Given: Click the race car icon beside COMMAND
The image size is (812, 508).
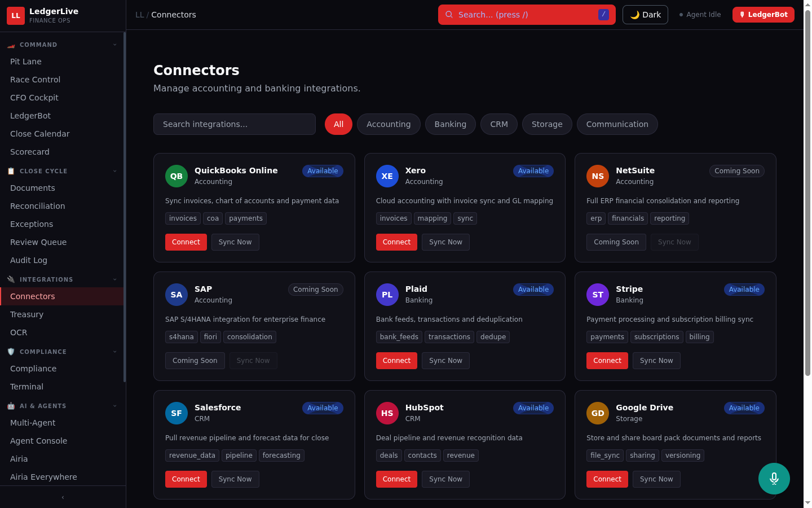Looking at the screenshot, I should point(11,45).
